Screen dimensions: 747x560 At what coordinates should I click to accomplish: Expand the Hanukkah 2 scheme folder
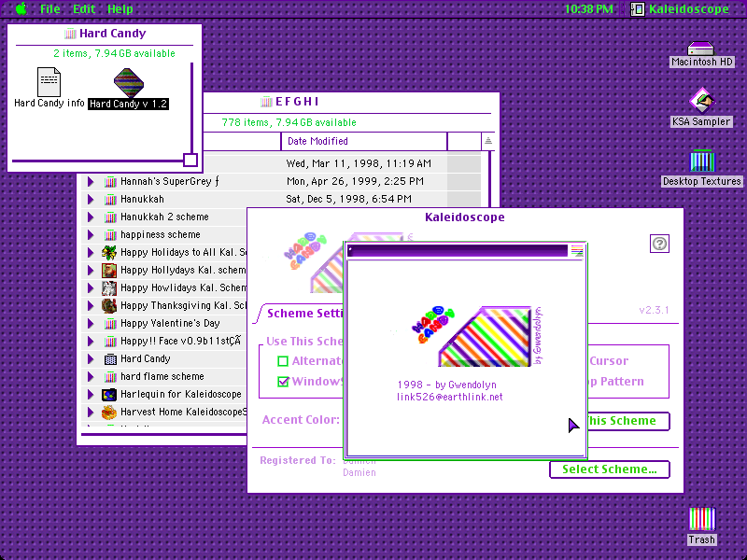click(90, 217)
